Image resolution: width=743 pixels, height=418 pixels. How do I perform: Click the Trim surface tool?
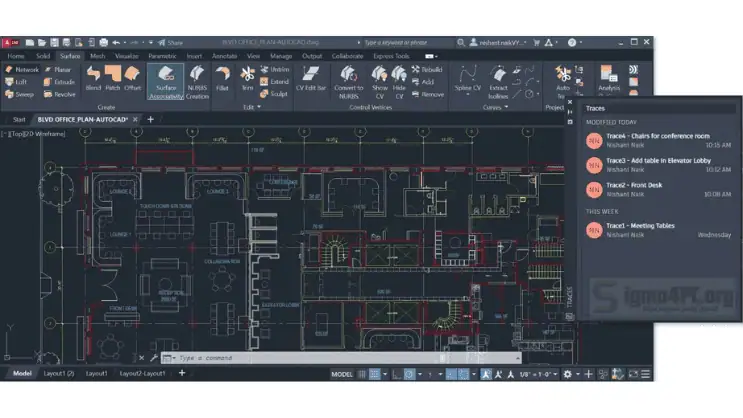click(247, 79)
